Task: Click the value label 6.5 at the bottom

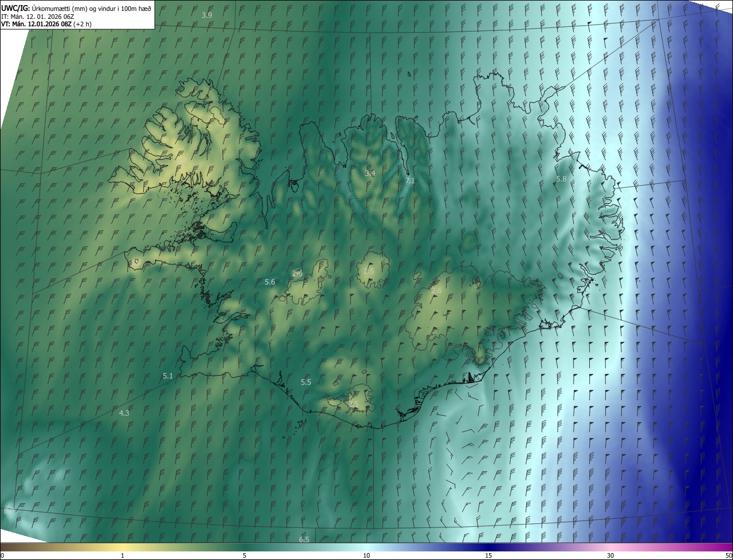Action: click(304, 539)
